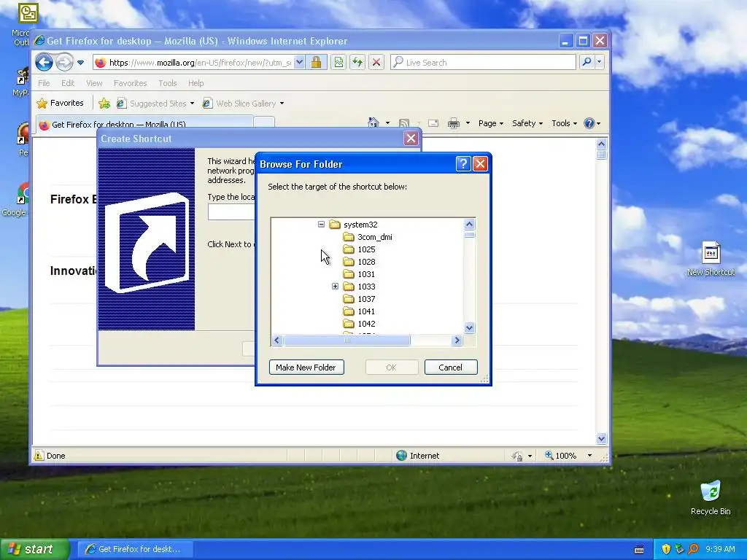Open a new tab in Internet Explorer
This screenshot has height=560, width=747.
(x=264, y=122)
